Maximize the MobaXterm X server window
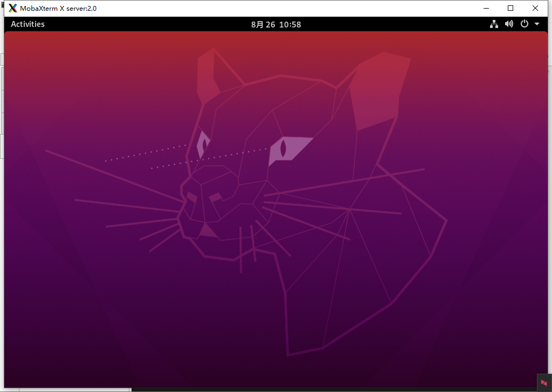 click(510, 8)
